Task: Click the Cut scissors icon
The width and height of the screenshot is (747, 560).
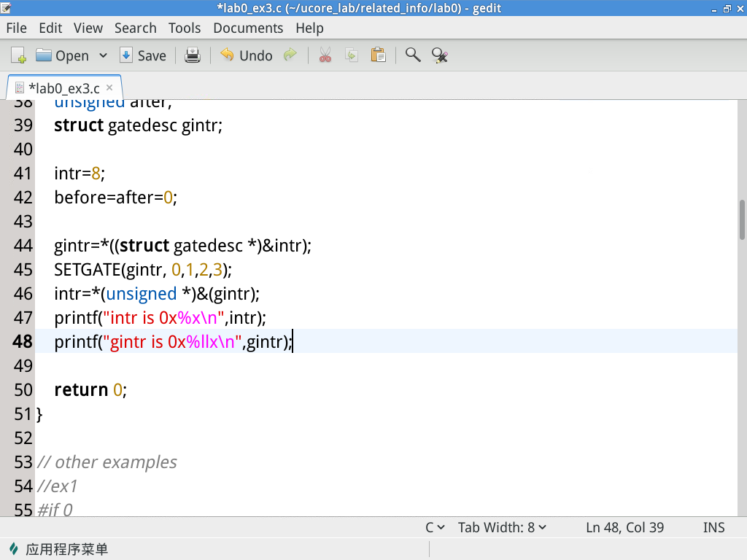Action: (x=325, y=55)
